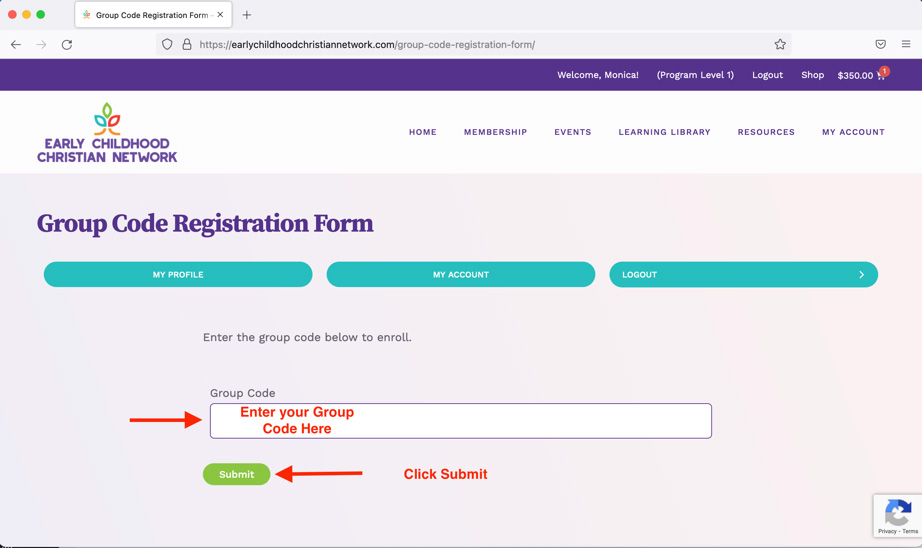Image resolution: width=922 pixels, height=548 pixels.
Task: Go back with the browser back arrow
Action: [x=16, y=44]
